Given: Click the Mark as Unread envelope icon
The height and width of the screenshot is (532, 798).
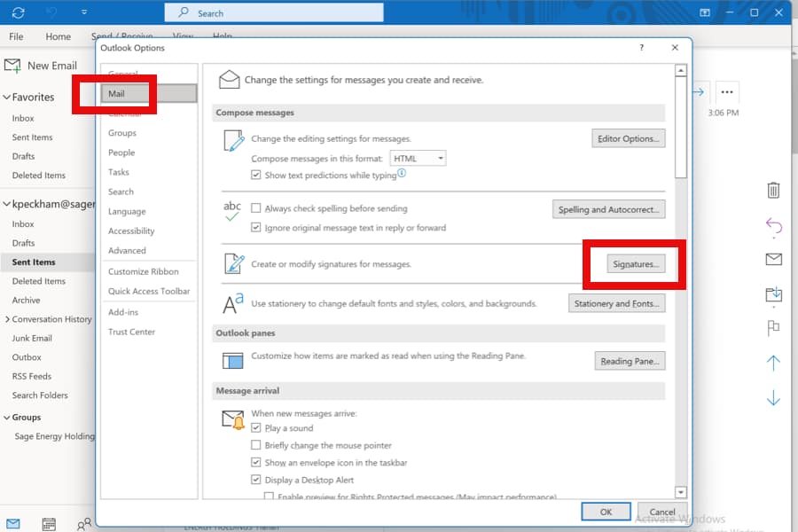Looking at the screenshot, I should click(772, 259).
